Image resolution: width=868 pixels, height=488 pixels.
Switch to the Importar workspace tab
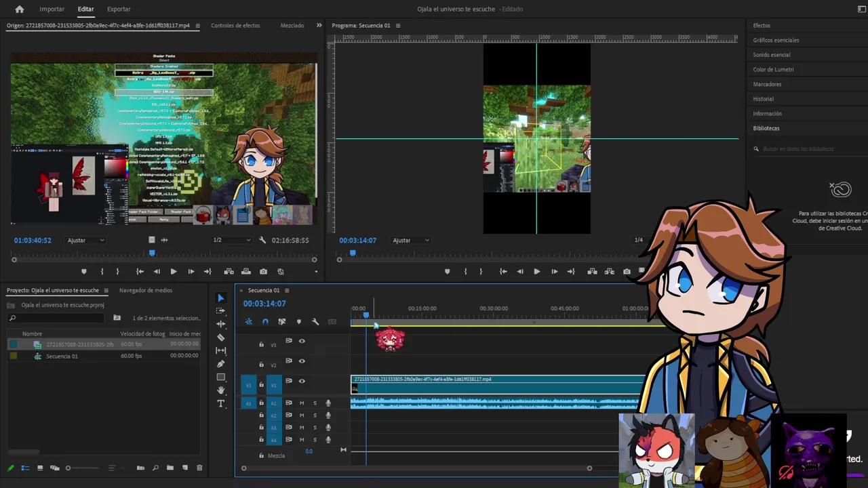(x=52, y=9)
